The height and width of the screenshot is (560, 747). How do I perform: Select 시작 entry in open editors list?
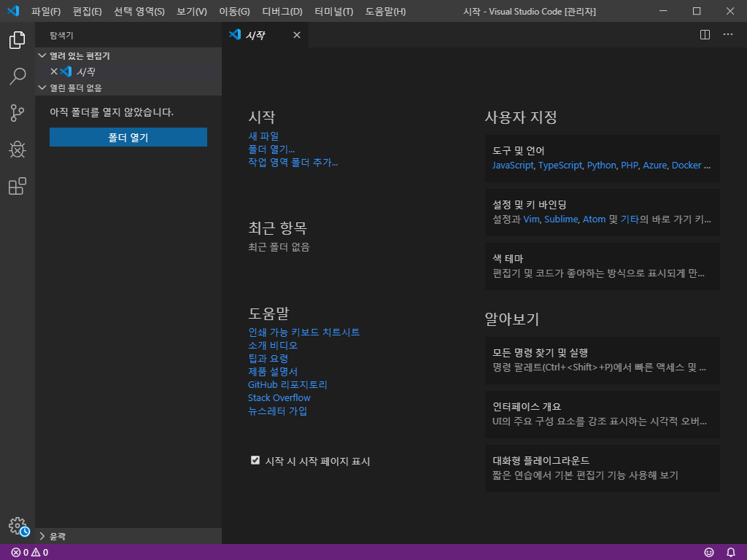(128, 71)
